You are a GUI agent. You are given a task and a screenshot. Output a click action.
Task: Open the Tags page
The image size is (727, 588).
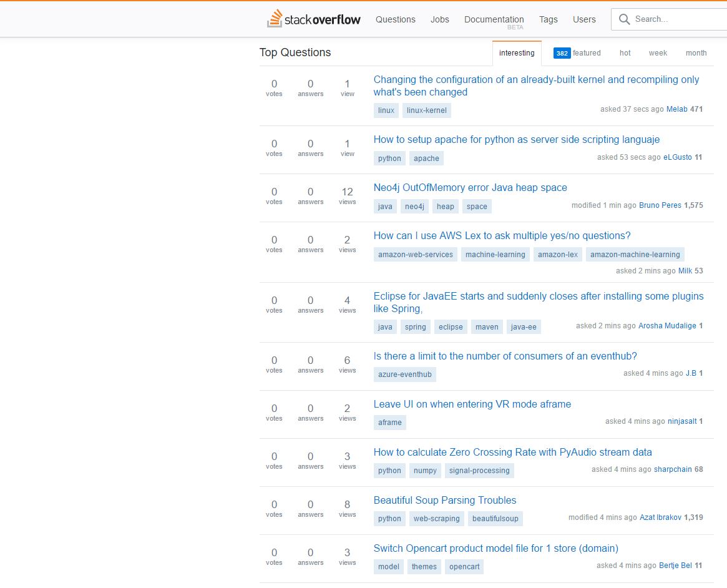pyautogui.click(x=548, y=19)
